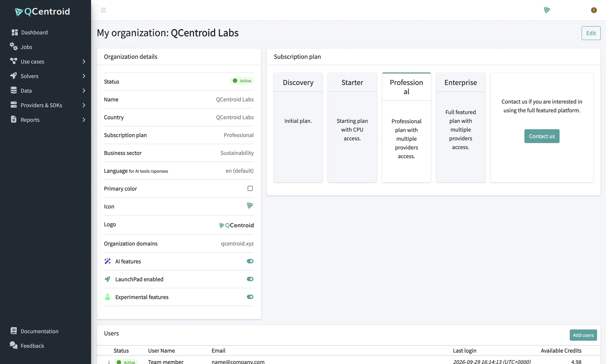The width and height of the screenshot is (606, 364).
Task: Click the Edit organization button
Action: [591, 33]
